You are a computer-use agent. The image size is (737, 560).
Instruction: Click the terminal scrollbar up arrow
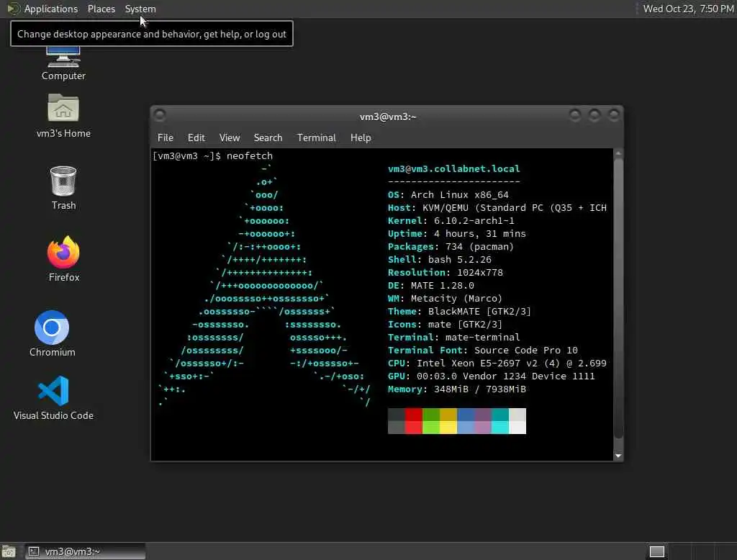618,153
